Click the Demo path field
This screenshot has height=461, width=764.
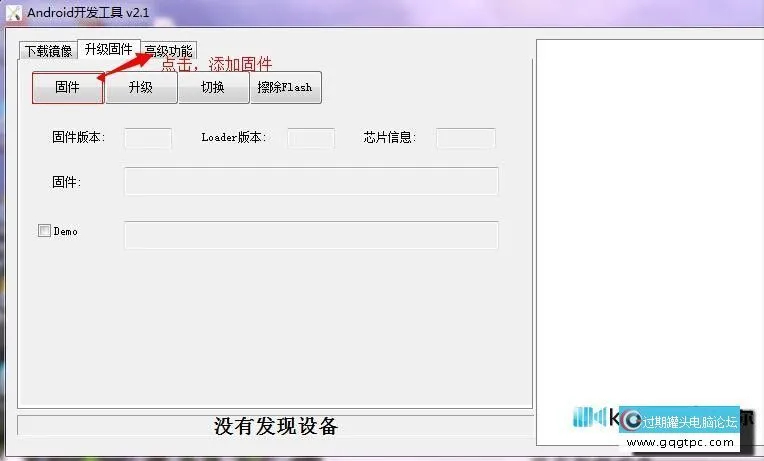tap(311, 235)
